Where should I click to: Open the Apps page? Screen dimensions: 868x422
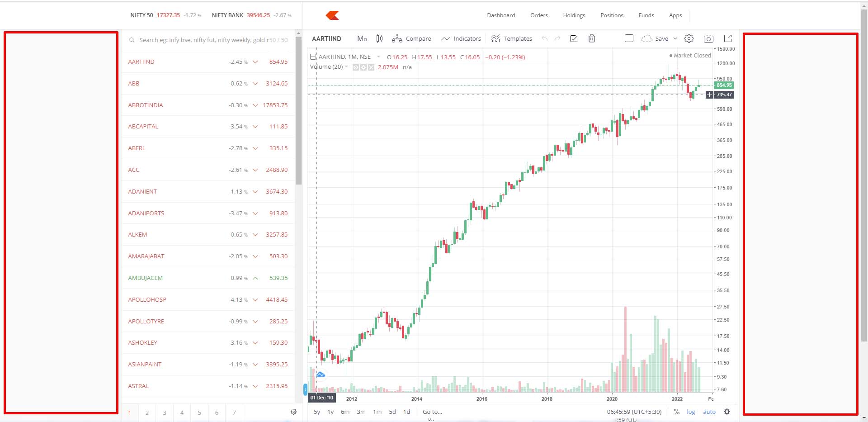coord(675,15)
